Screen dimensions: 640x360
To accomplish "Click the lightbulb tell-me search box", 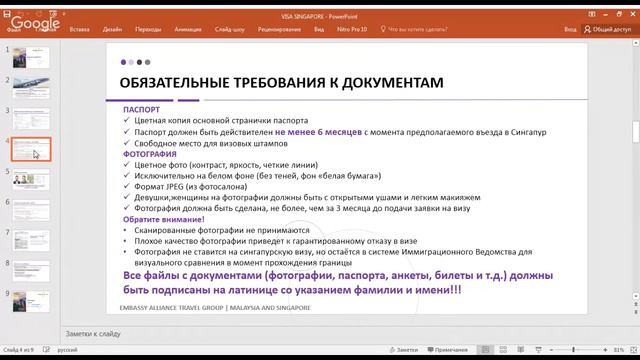I will (x=414, y=29).
